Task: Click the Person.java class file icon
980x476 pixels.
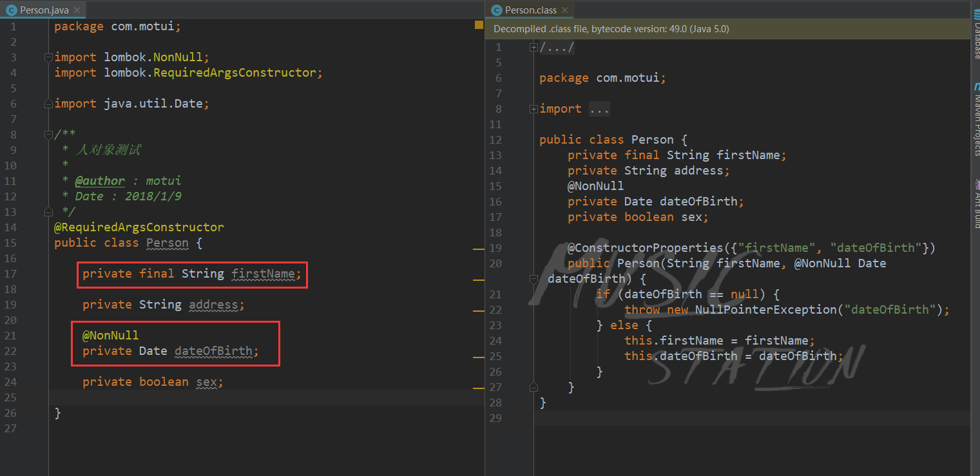Action: [11, 10]
